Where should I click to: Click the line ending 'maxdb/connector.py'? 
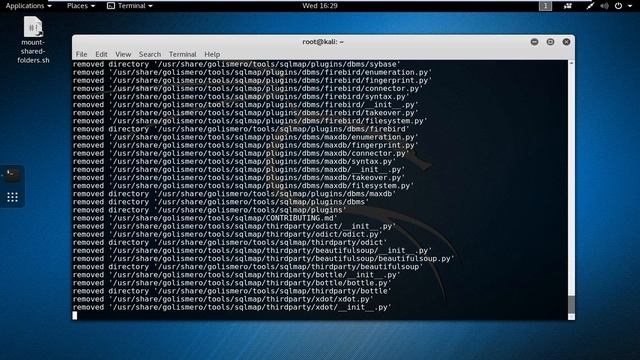tap(241, 153)
